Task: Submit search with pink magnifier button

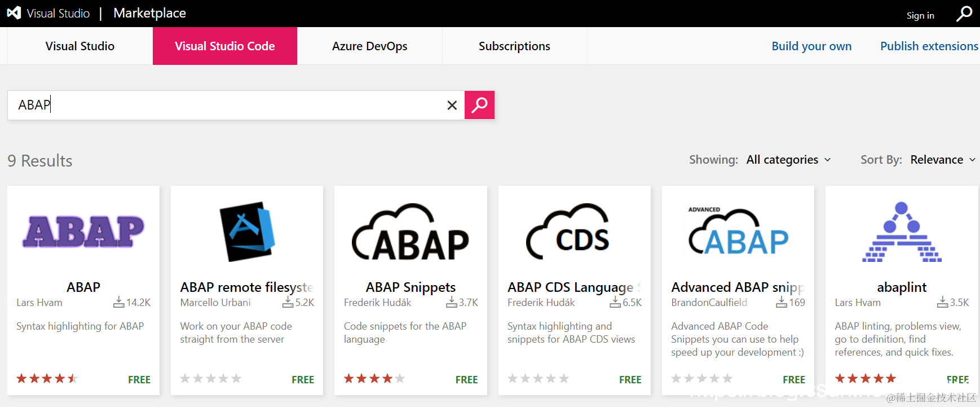Action: 479,105
